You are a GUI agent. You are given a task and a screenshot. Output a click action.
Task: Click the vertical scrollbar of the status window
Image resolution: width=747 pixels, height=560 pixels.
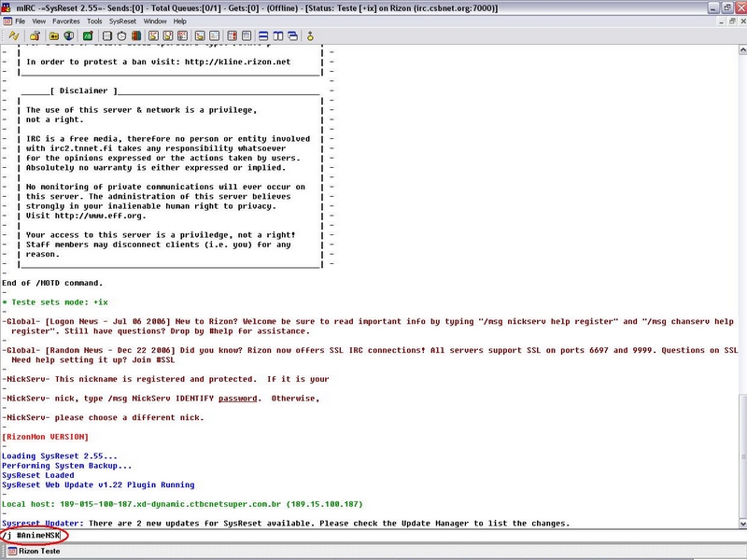[742, 280]
